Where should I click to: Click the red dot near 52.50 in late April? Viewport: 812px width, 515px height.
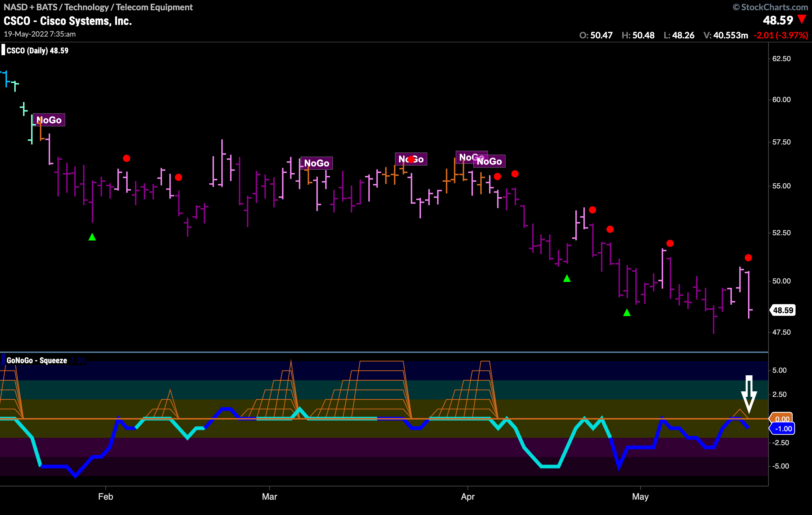tap(610, 229)
